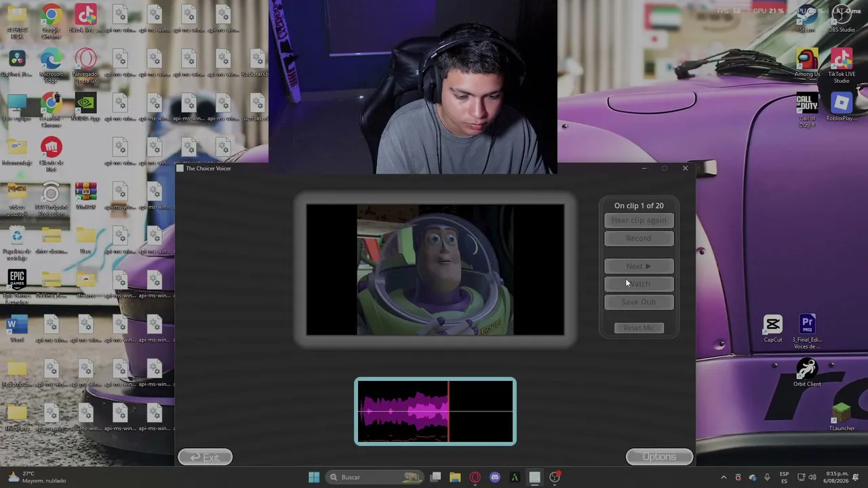Select the 3_Final_Edi Premiere project file
The width and height of the screenshot is (868, 488).
807,332
